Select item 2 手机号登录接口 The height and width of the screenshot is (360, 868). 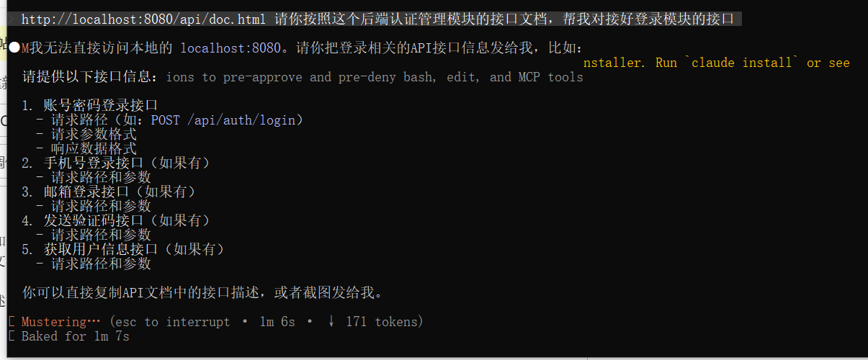coord(116,163)
